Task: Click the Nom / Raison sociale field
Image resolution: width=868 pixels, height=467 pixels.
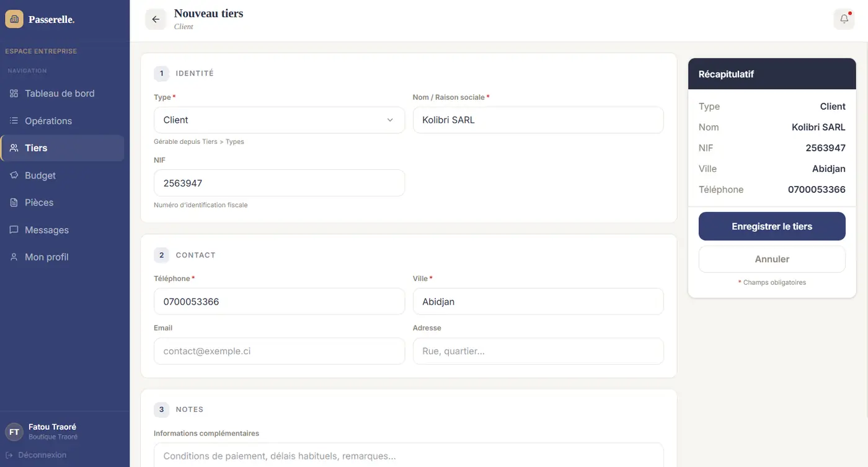Action: [538, 120]
